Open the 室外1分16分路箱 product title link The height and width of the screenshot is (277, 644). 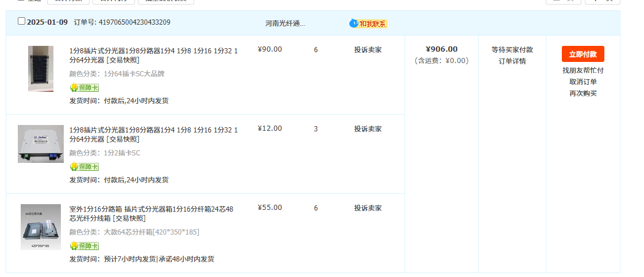pyautogui.click(x=151, y=208)
